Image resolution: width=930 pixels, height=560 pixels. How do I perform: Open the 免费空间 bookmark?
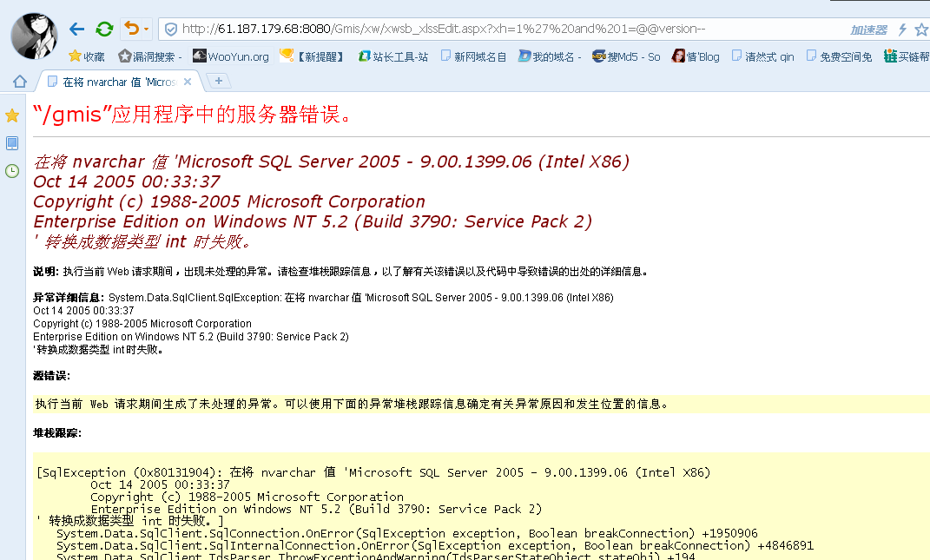click(839, 56)
